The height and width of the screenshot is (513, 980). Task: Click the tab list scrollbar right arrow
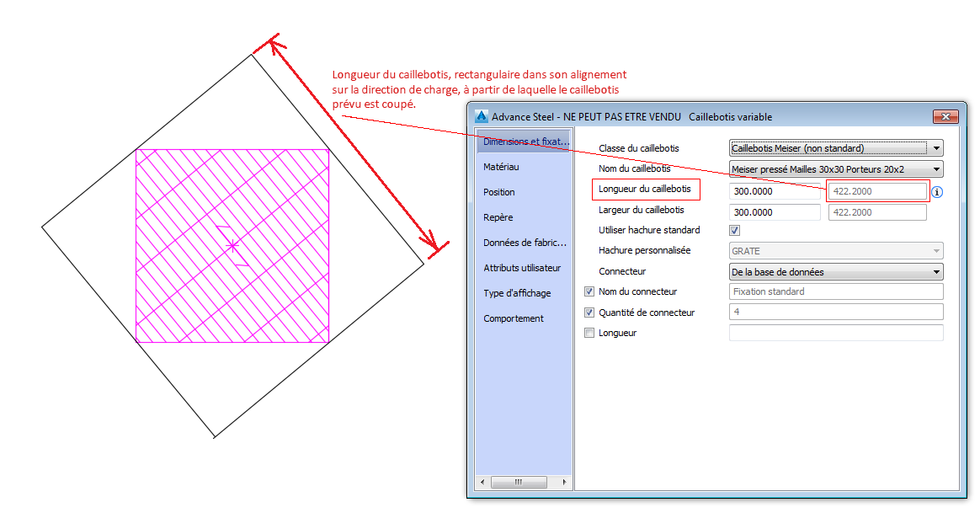[564, 482]
